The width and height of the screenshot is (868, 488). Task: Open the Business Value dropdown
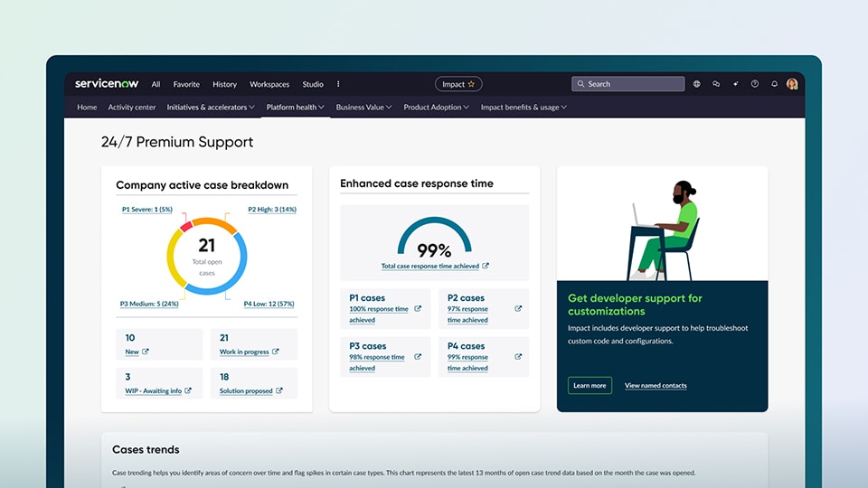coord(363,108)
